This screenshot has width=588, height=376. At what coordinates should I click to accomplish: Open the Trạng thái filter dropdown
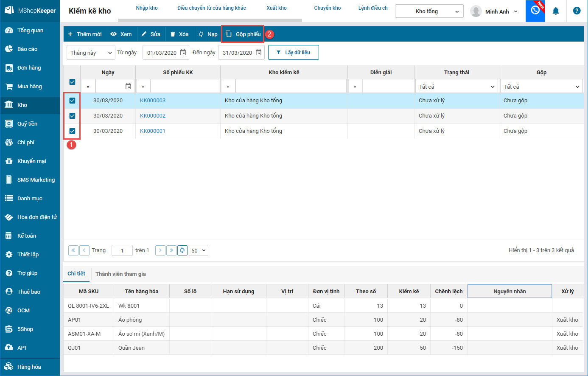(456, 87)
